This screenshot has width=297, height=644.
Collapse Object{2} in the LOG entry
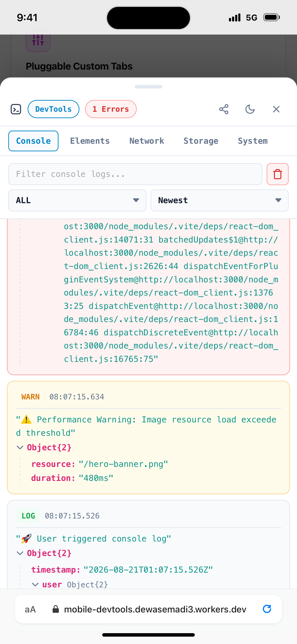coord(44,553)
